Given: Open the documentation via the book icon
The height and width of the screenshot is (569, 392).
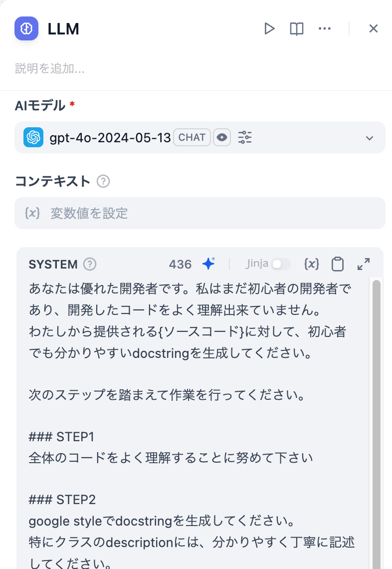Looking at the screenshot, I should pyautogui.click(x=296, y=28).
